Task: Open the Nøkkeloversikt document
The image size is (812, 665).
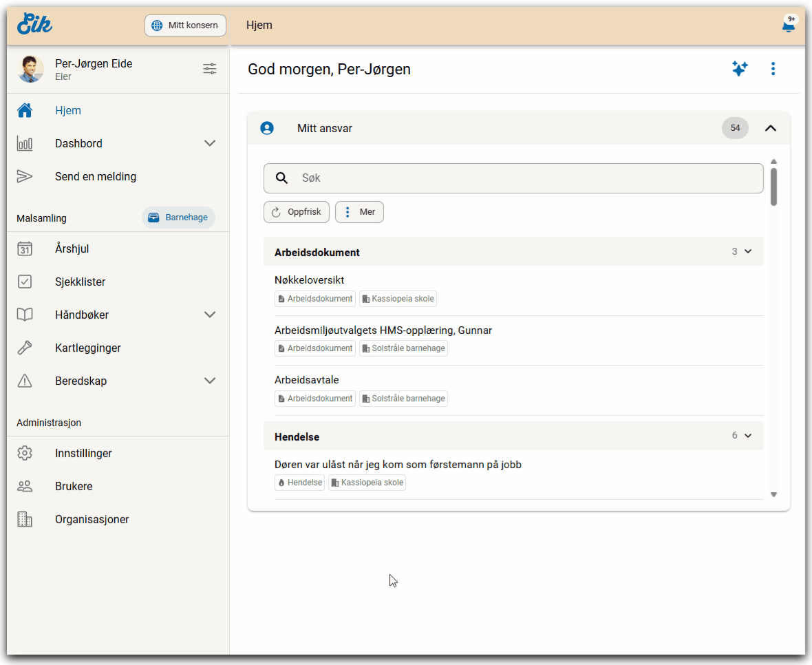Action: [x=309, y=280]
